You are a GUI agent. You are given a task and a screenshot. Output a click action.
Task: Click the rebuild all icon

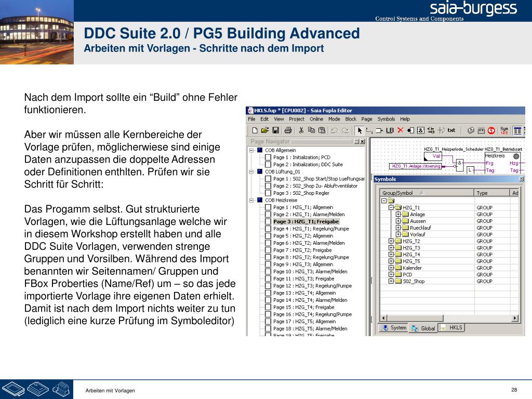[x=481, y=130]
